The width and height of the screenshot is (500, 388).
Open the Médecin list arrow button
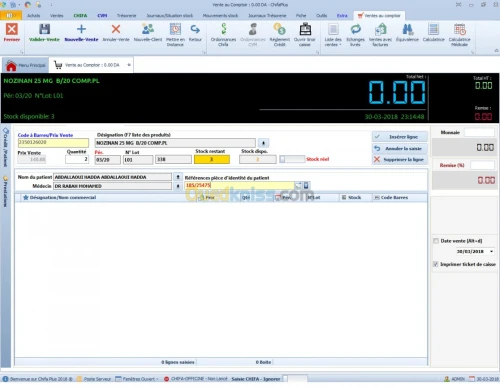178,186
